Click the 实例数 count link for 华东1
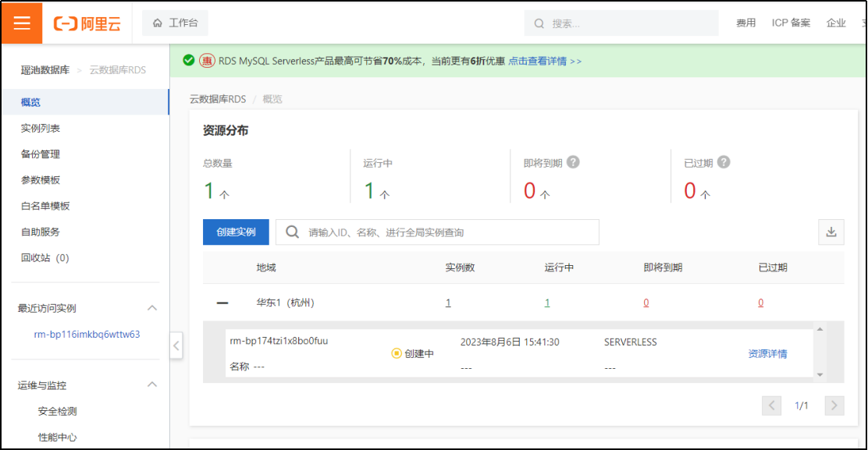The width and height of the screenshot is (868, 450). (448, 303)
